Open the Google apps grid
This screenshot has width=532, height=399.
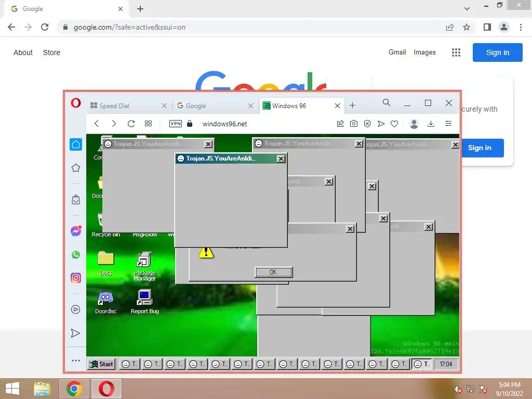(456, 52)
